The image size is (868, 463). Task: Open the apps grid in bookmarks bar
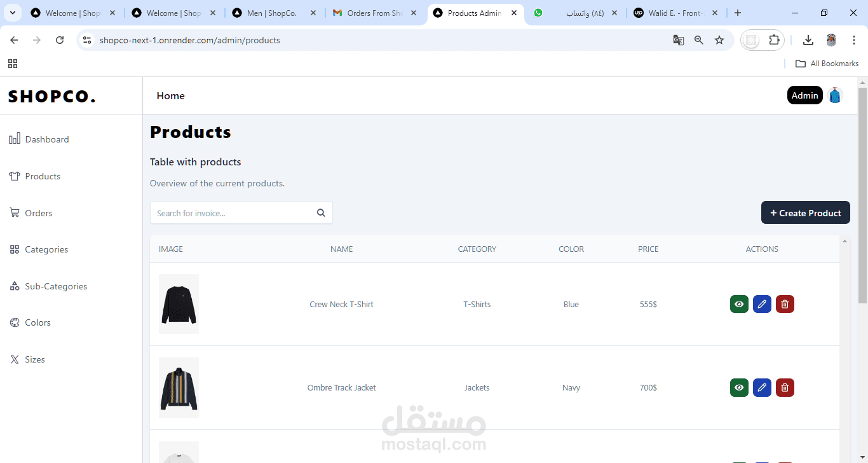13,64
